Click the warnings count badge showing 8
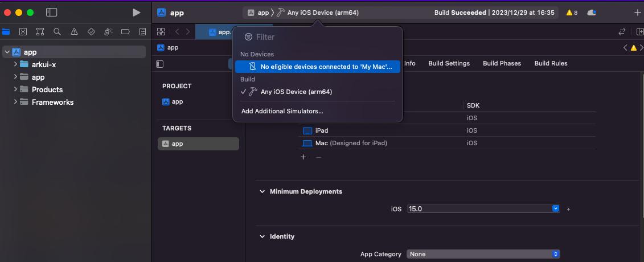The width and height of the screenshot is (644, 262). 572,13
